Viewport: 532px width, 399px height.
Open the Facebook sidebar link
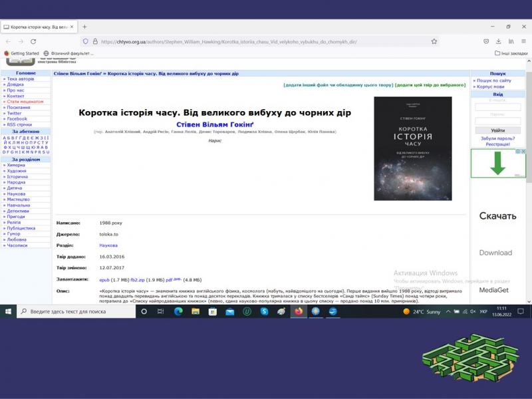17,119
